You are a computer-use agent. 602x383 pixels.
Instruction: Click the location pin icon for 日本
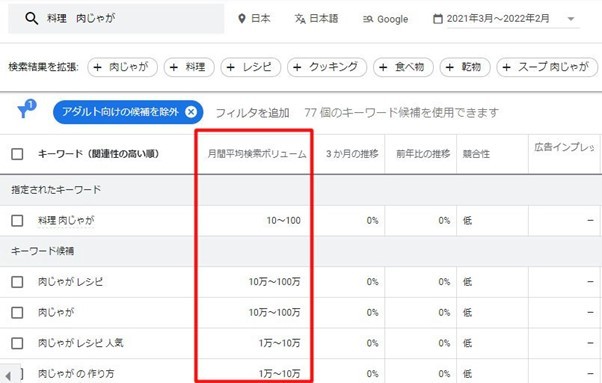pos(242,18)
